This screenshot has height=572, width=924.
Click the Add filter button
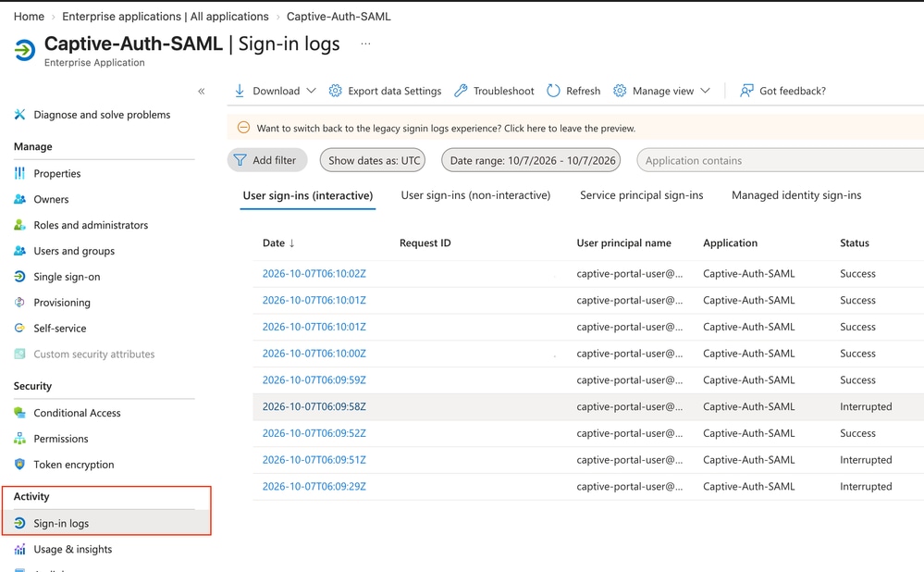tap(267, 160)
